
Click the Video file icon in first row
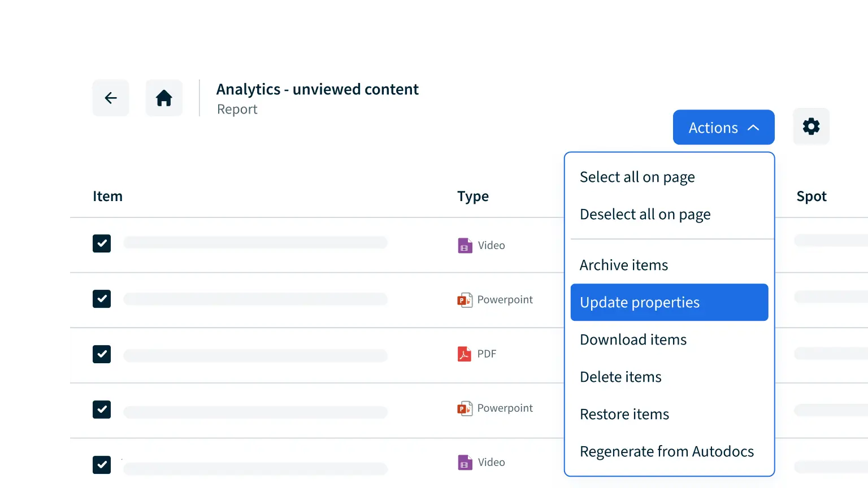tap(465, 246)
